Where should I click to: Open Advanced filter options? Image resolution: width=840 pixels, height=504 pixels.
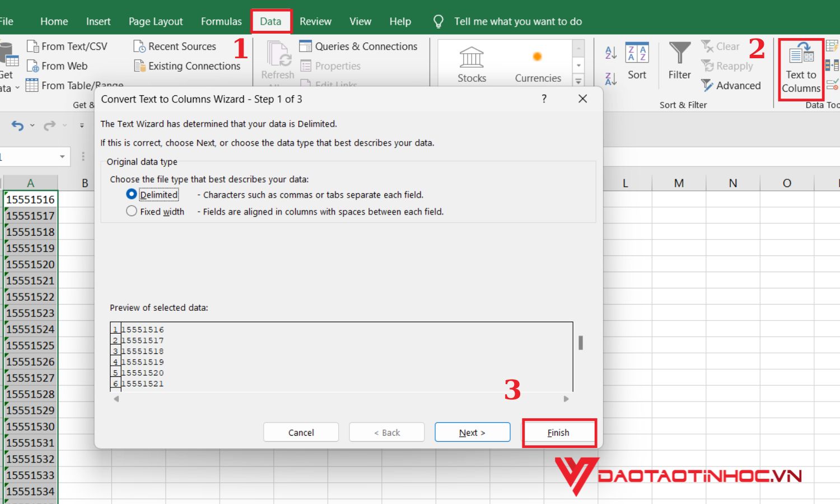pyautogui.click(x=731, y=86)
